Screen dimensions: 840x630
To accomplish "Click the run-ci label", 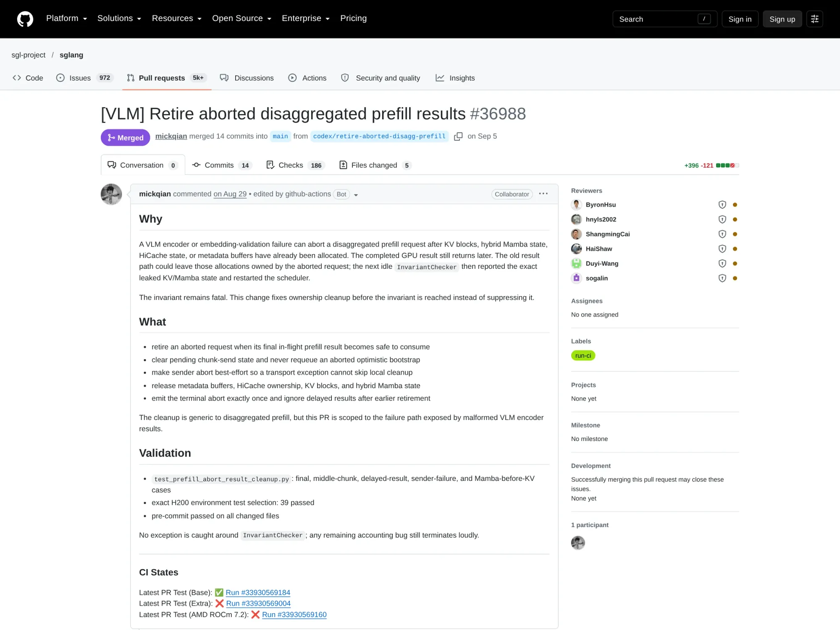I will point(583,356).
